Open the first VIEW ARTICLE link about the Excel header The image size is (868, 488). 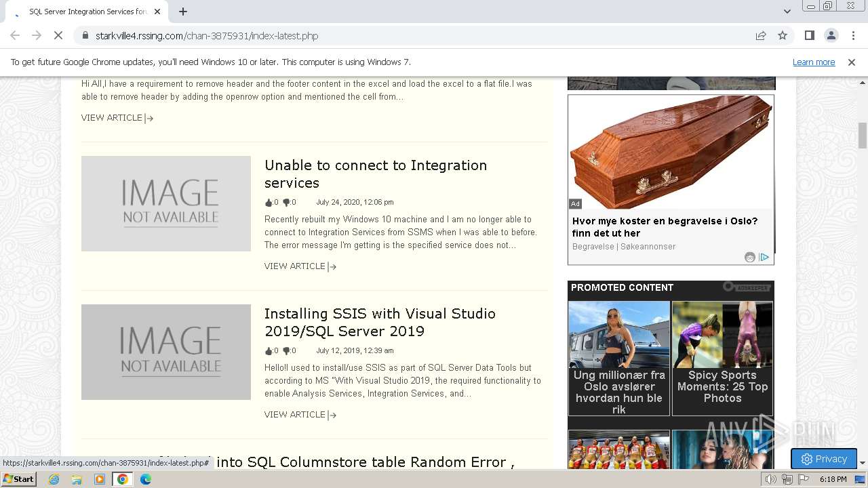(117, 118)
